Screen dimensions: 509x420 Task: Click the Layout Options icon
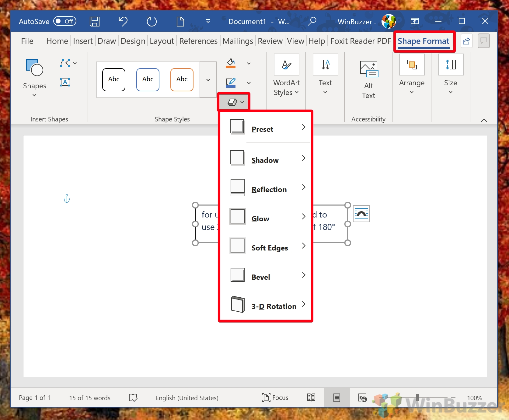click(x=361, y=214)
